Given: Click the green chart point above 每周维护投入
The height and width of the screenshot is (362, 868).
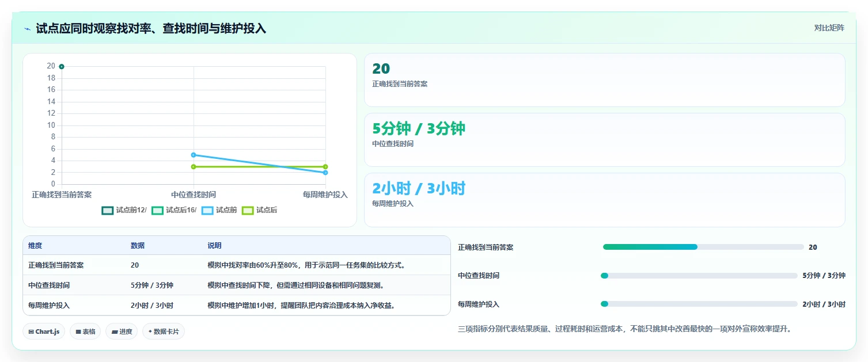Looking at the screenshot, I should (325, 167).
